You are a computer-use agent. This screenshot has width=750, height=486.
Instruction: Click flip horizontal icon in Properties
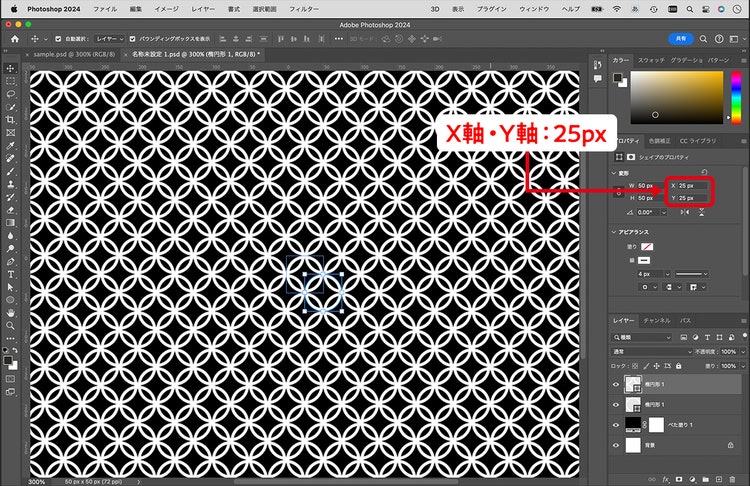tap(685, 212)
